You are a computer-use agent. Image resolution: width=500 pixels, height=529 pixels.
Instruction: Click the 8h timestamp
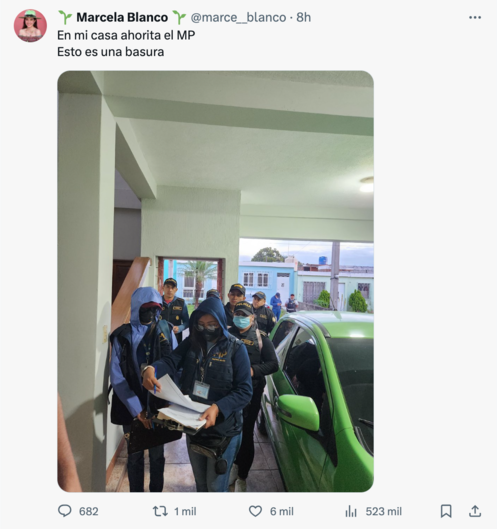click(x=304, y=18)
